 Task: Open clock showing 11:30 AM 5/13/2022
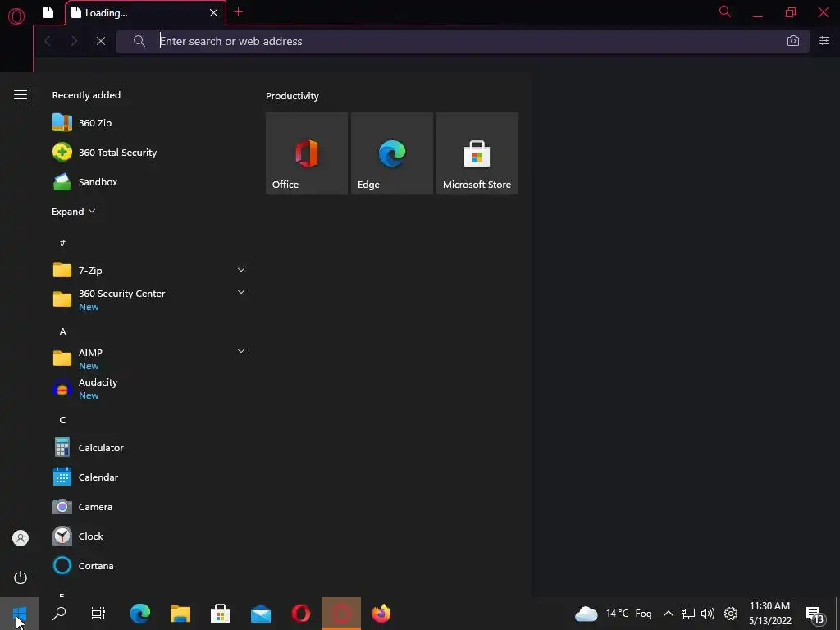point(769,614)
